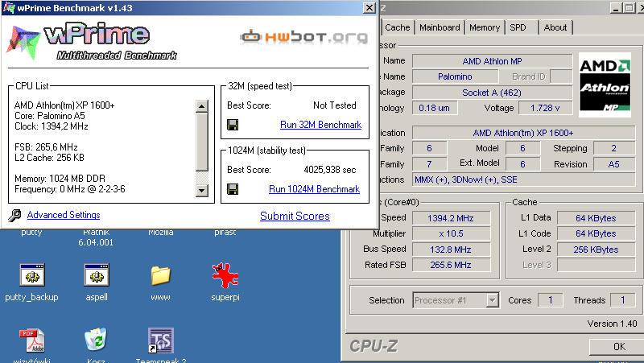This screenshot has width=644, height=363.
Task: Click the 0.18 um technology field
Action: pos(435,108)
